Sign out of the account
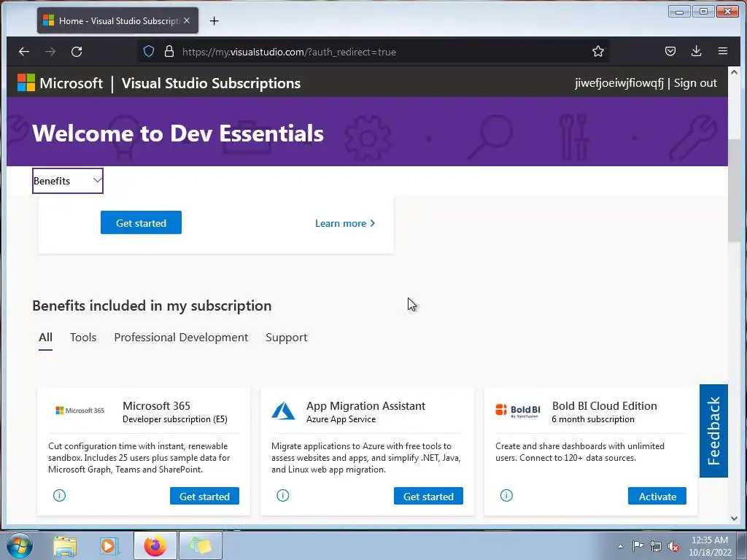747x560 pixels. [x=695, y=83]
